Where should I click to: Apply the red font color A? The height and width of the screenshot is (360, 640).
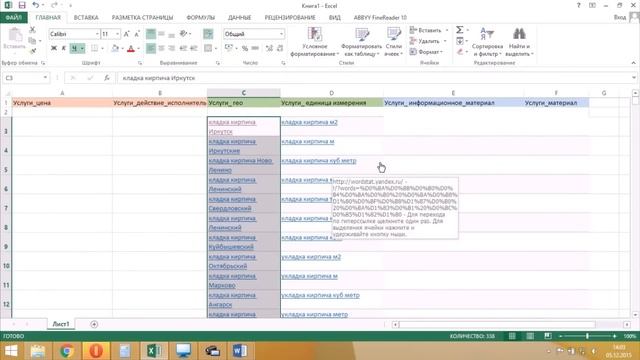click(131, 49)
